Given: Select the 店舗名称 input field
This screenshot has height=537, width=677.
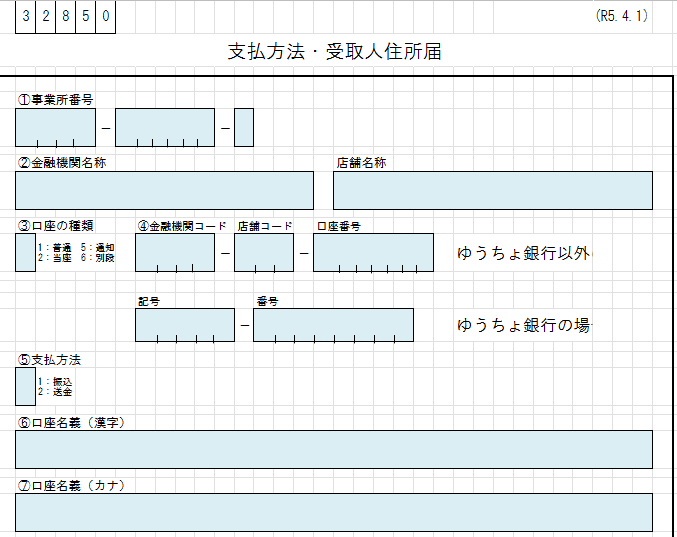Looking at the screenshot, I should [x=492, y=190].
